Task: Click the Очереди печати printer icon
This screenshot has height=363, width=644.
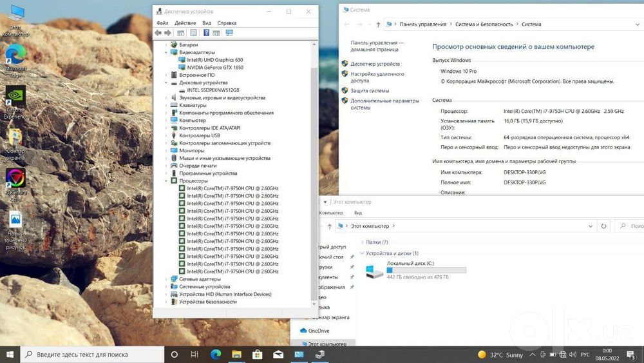Action: click(174, 166)
